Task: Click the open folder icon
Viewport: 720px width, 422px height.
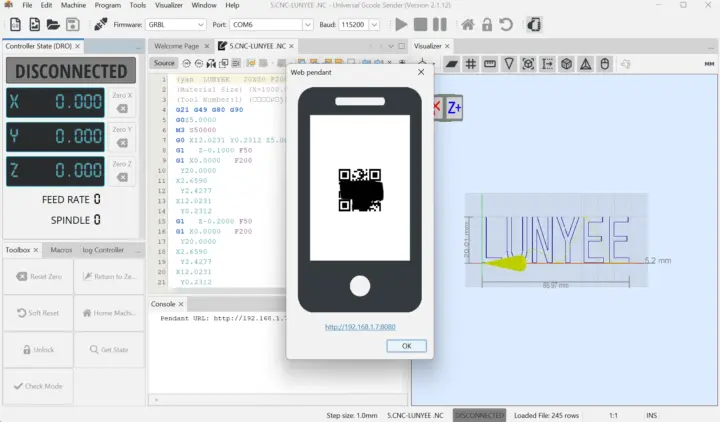Action: [x=53, y=24]
